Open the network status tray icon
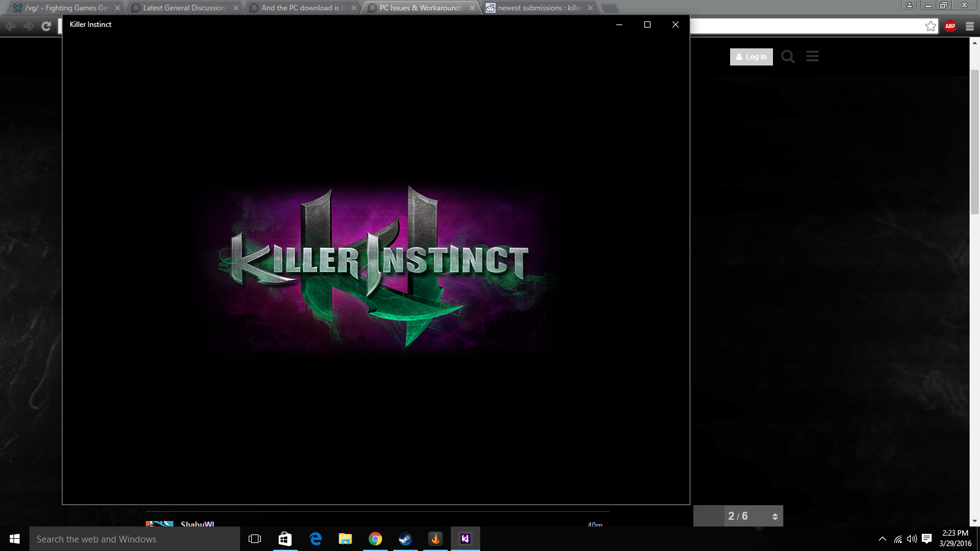 tap(898, 539)
